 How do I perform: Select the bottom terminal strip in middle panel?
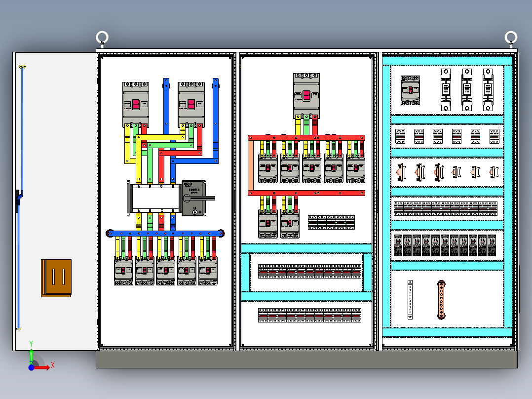click(x=309, y=316)
